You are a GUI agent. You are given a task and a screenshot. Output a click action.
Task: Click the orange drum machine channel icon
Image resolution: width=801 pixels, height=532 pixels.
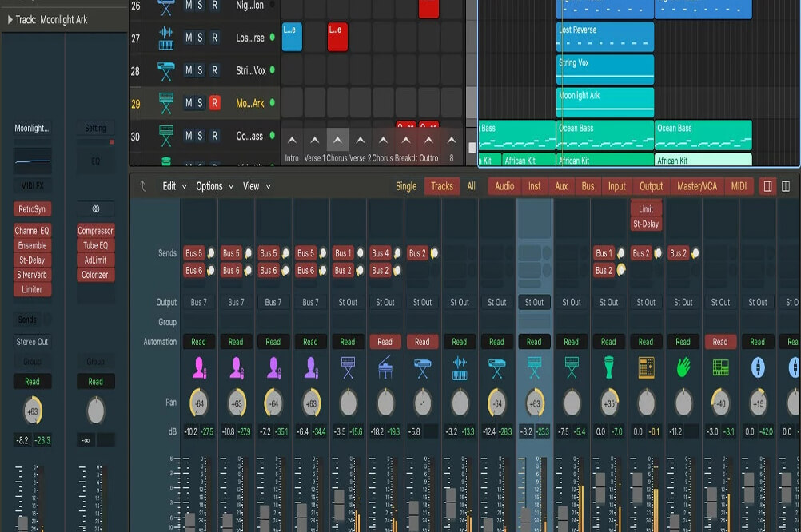pos(646,367)
